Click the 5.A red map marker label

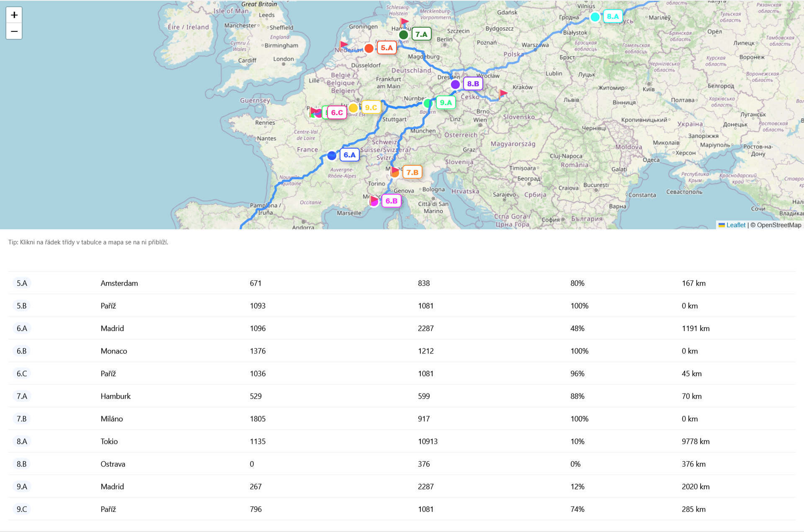(x=387, y=48)
